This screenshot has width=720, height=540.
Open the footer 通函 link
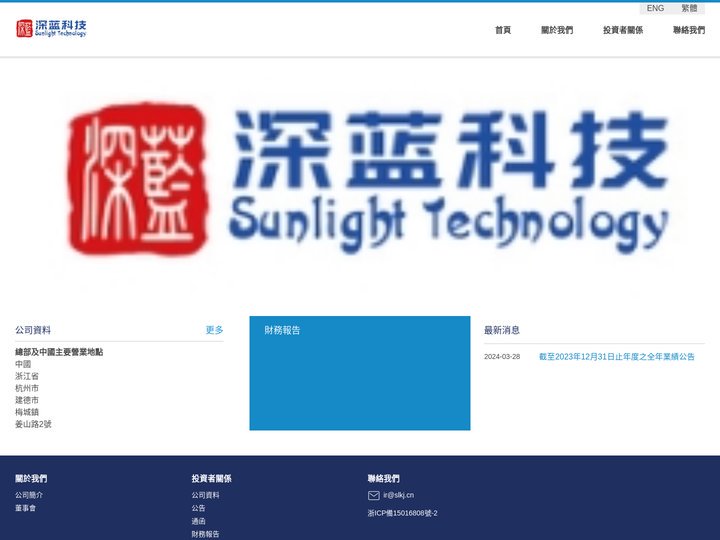click(x=198, y=521)
